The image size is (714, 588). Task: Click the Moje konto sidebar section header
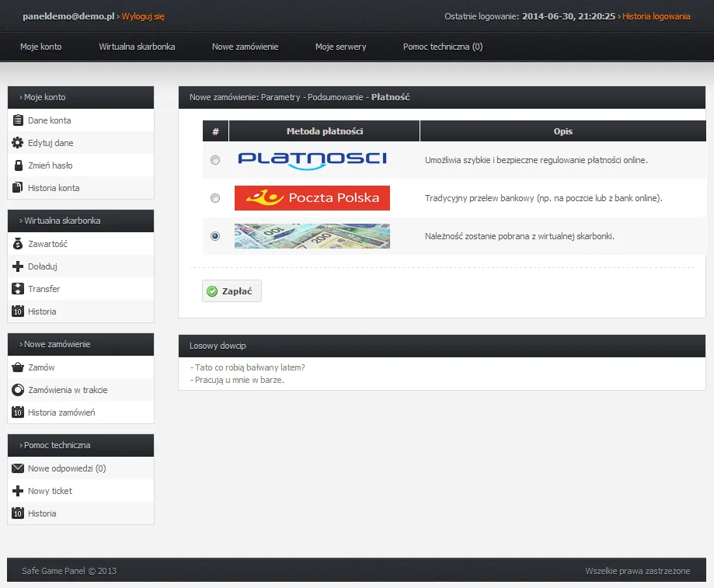(x=81, y=97)
